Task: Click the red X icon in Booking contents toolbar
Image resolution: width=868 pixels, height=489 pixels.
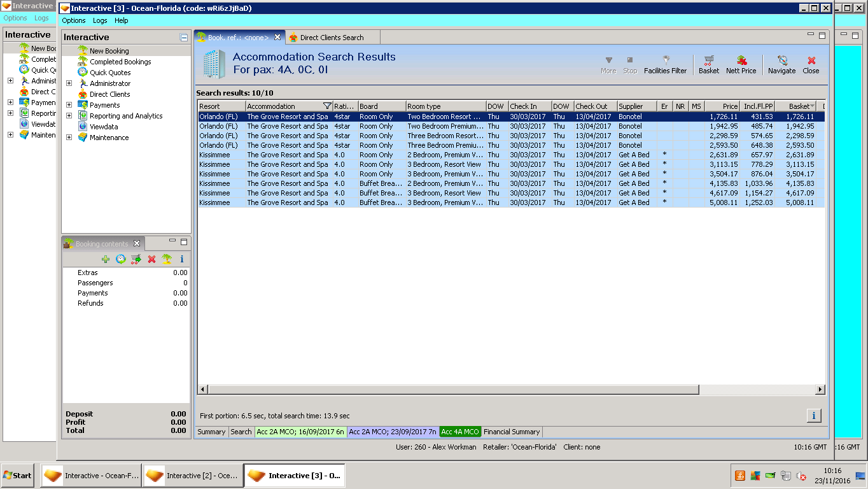Action: point(151,259)
